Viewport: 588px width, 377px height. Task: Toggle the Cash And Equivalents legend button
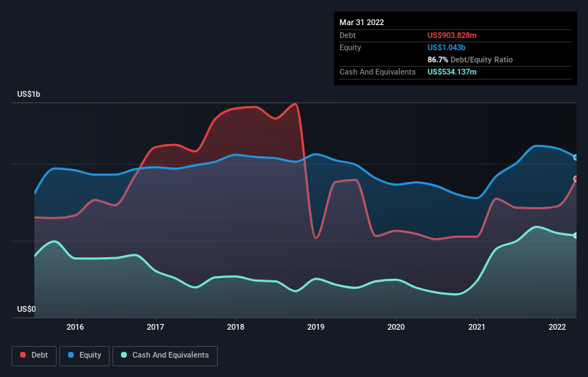click(x=165, y=355)
